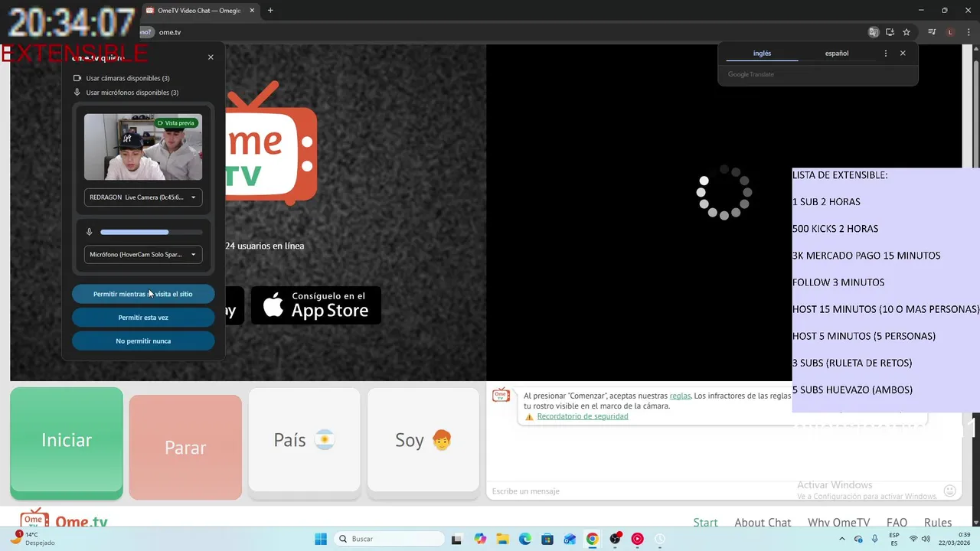Viewport: 980px width, 551px height.
Task: Open the Rules footer link
Action: click(938, 523)
